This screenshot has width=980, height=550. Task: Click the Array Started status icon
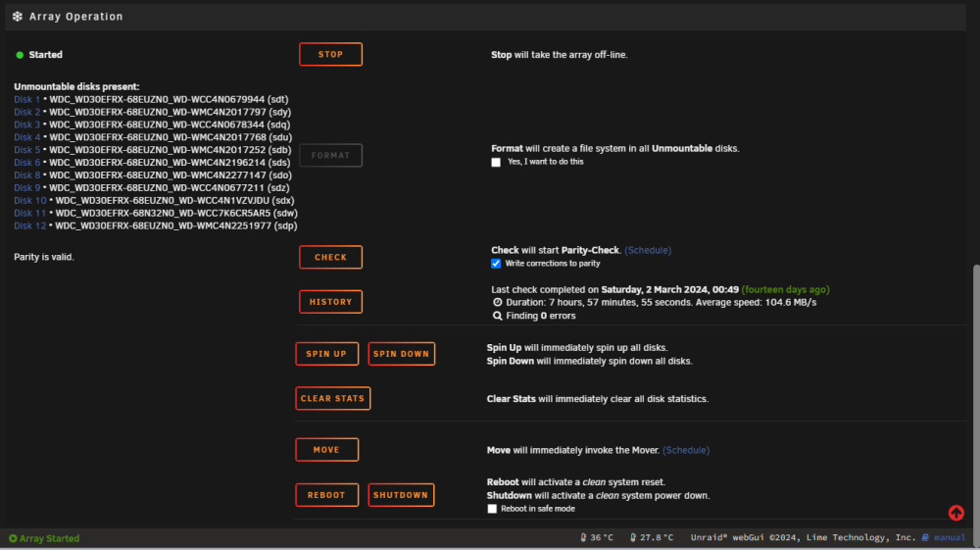(x=13, y=538)
